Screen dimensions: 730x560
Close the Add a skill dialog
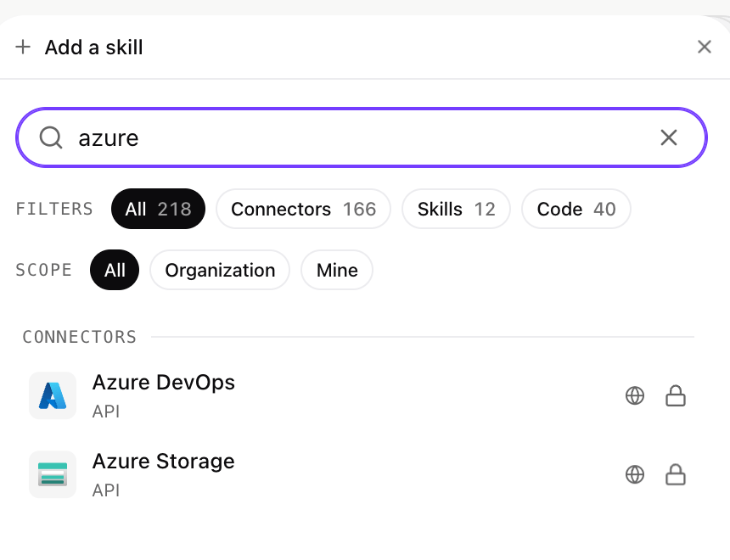(x=704, y=47)
